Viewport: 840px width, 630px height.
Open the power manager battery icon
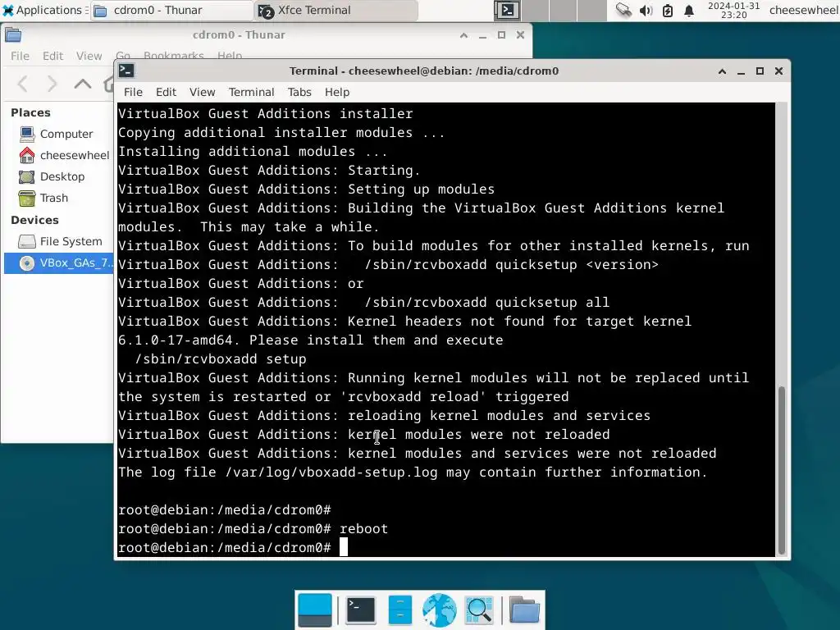point(667,10)
